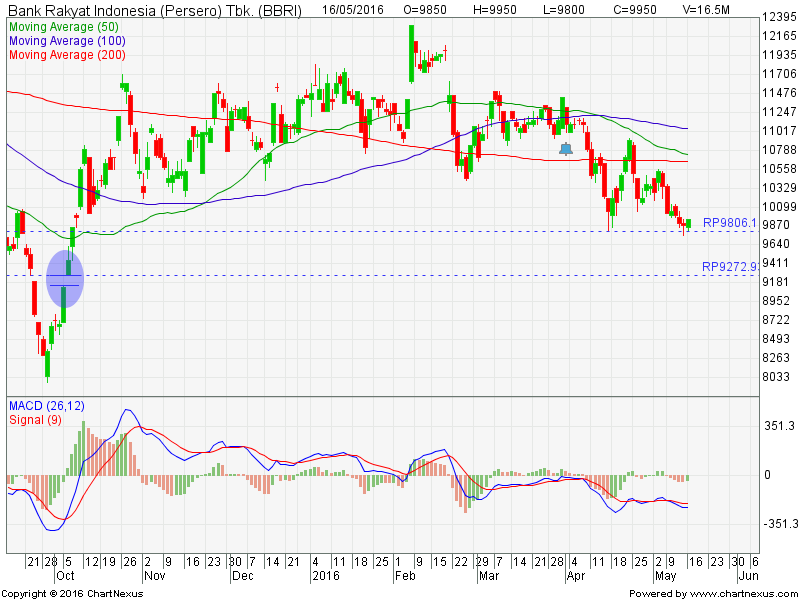Screen dimensions: 800x600
Task: Click the 9870 price axis label
Action: coord(776,225)
